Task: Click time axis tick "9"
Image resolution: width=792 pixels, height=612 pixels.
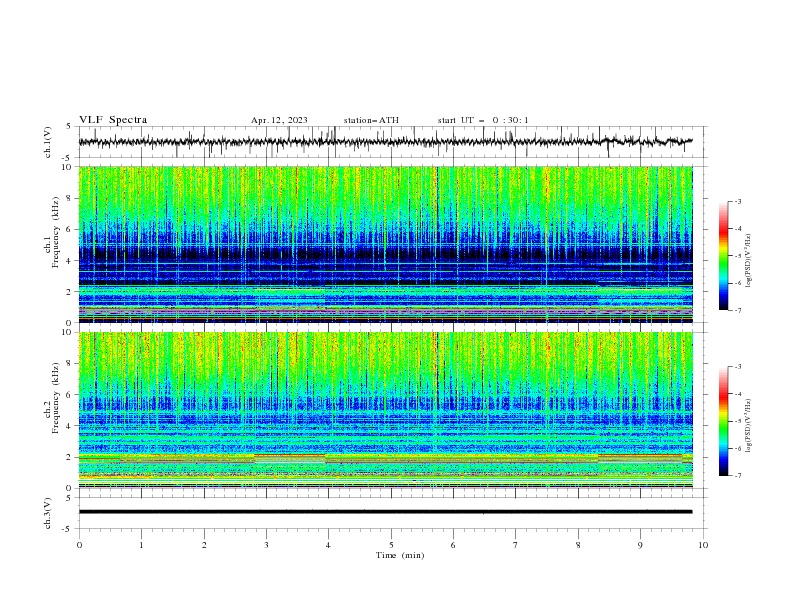Action: 640,545
